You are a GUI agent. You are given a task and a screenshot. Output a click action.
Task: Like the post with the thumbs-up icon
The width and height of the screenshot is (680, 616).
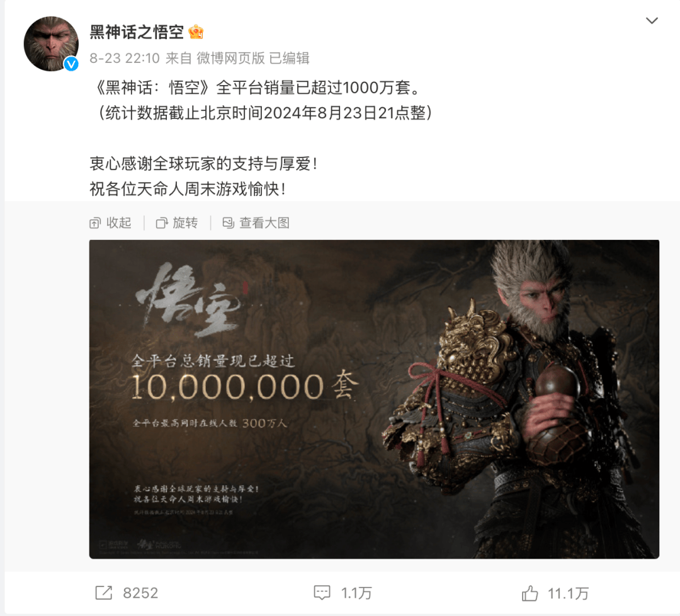coord(530,593)
